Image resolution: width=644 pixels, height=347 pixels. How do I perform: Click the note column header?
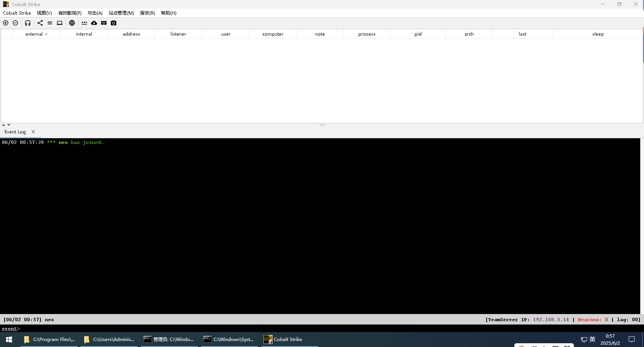320,34
